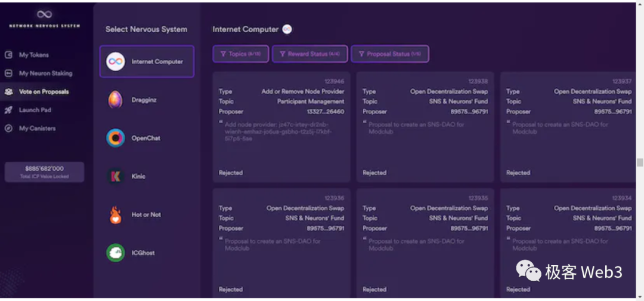Click the My Canisters compass icon
Viewport: 644px width, 301px height.
8,128
